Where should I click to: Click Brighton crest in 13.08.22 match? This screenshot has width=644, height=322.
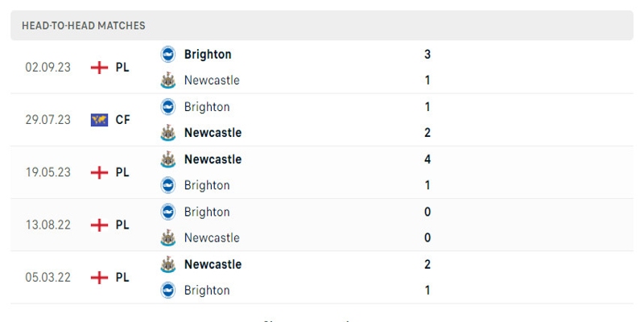coord(167,212)
